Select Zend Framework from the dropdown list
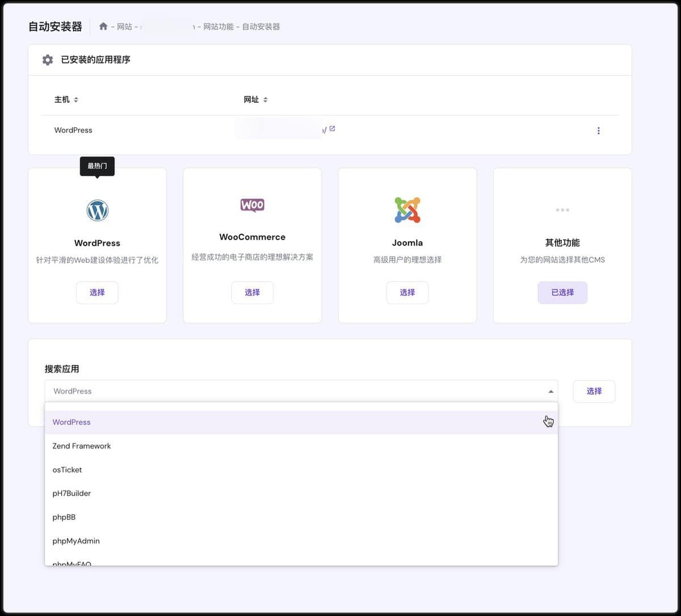681x616 pixels. (x=301, y=446)
